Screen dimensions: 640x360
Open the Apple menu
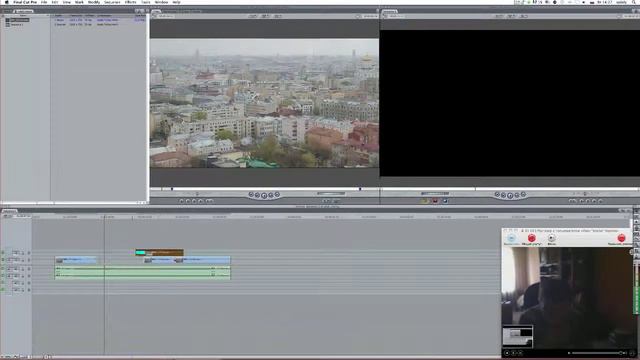6,2
